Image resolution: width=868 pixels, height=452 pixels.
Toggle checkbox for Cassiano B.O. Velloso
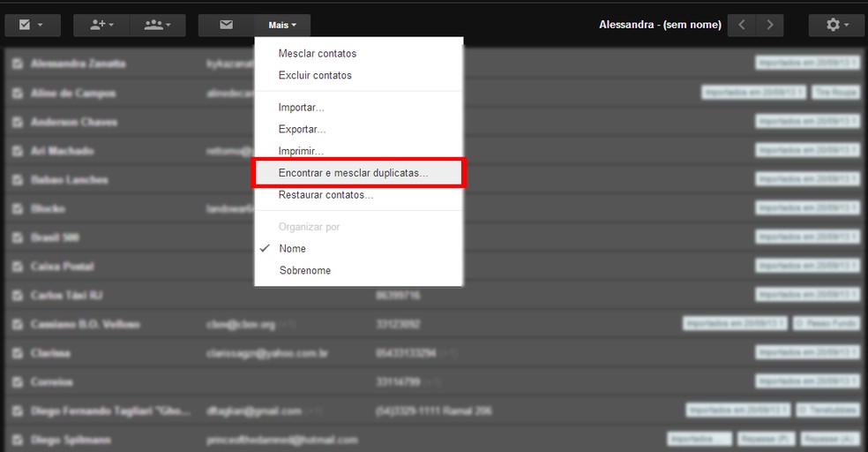click(x=18, y=324)
